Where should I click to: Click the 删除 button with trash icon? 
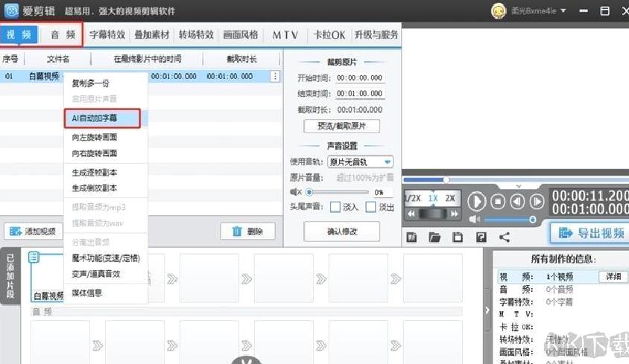(x=247, y=232)
